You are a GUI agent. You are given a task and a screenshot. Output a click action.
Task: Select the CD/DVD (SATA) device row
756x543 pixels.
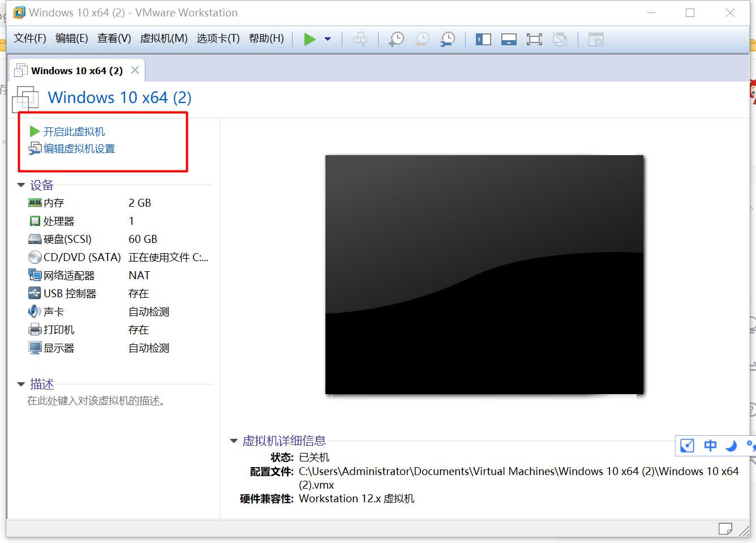pos(119,257)
